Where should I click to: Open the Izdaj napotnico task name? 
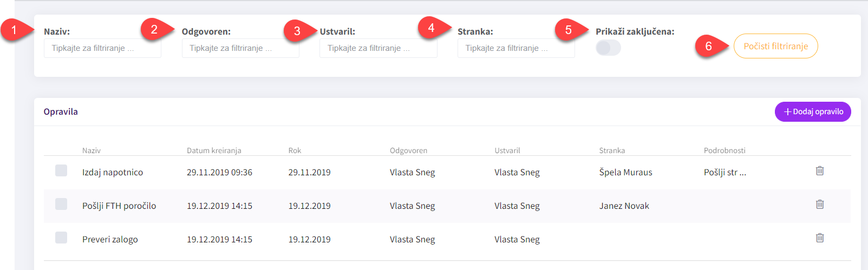[113, 173]
